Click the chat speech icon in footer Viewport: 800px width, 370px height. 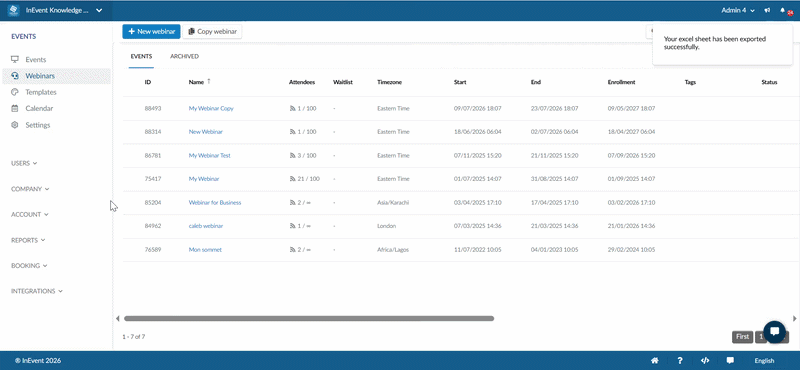[x=730, y=360]
